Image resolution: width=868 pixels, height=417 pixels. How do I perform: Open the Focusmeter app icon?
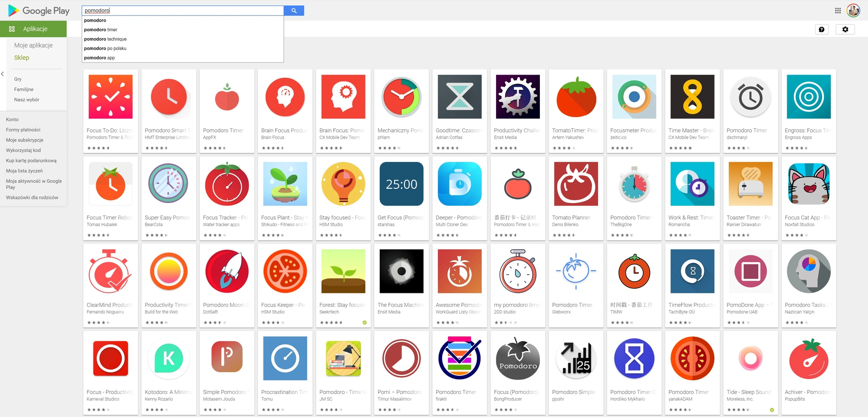(634, 97)
